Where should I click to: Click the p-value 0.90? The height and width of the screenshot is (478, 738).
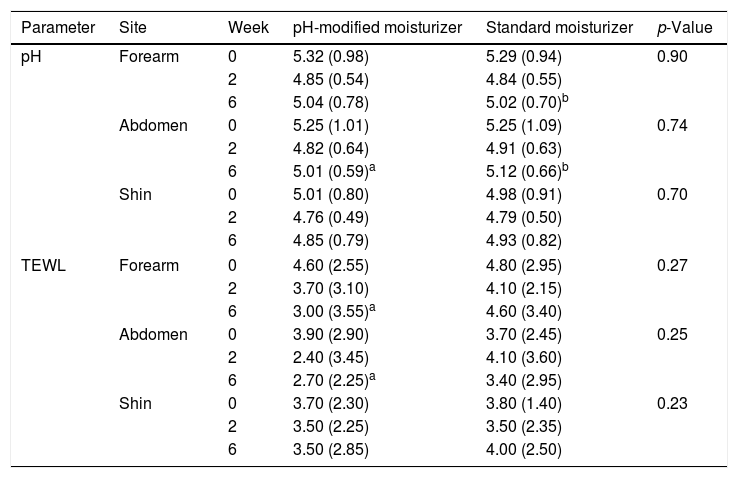673,56
